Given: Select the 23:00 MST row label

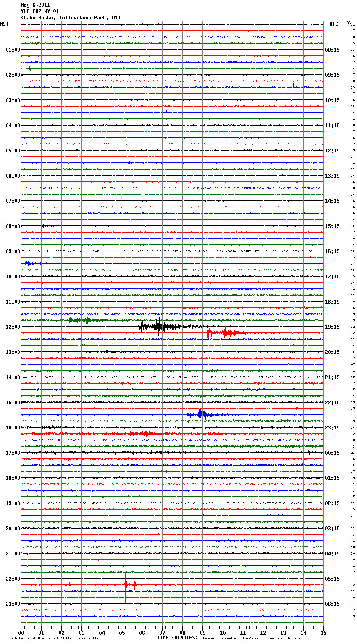Looking at the screenshot, I should [x=13, y=604].
